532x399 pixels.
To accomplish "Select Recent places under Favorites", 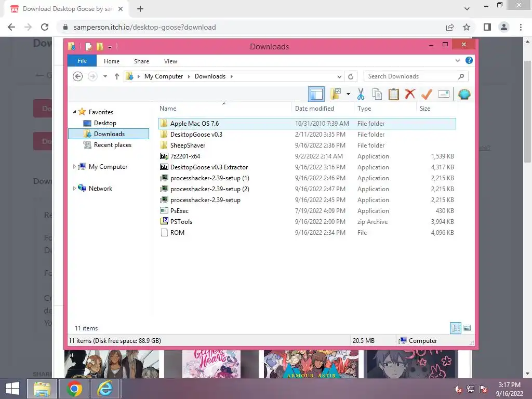I will pos(112,145).
